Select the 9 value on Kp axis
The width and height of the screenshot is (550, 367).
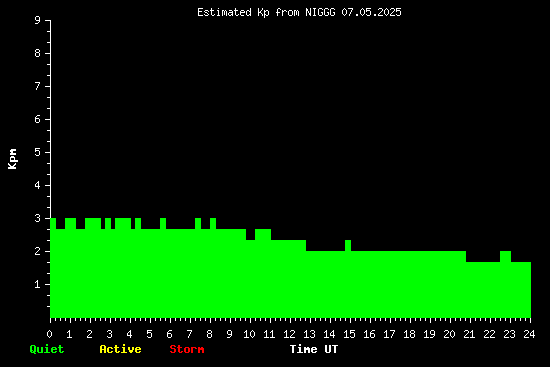click(38, 20)
